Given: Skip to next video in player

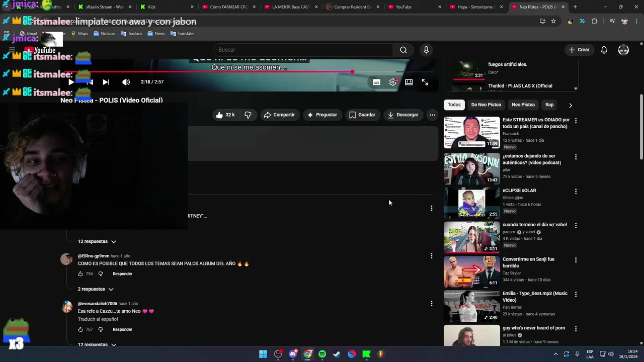Looking at the screenshot, I should click(106, 82).
